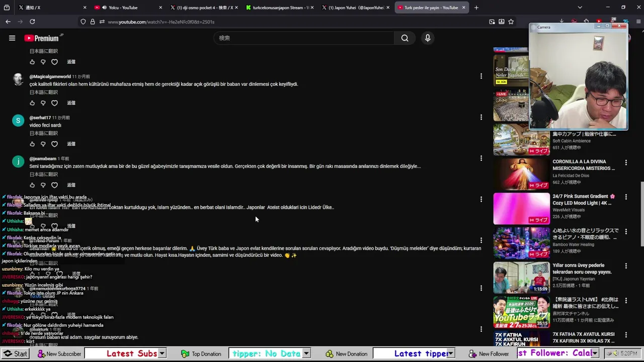Screen dimensions: 644x362
Task: Reply to @jeamxbeam's comment via 返信
Action: coord(71,185)
